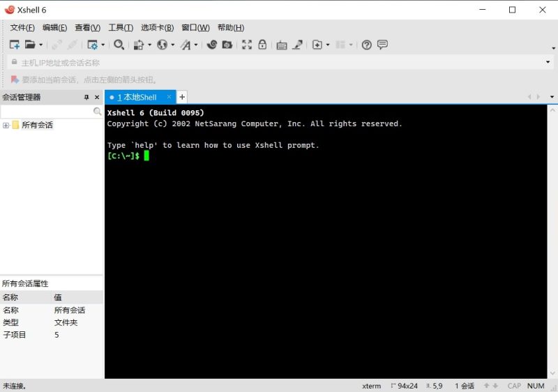Open the 帮助(H) menu

tap(231, 28)
